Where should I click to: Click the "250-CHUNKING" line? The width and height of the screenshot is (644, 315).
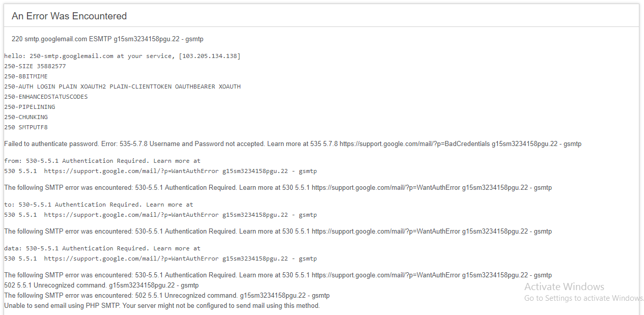26,117
